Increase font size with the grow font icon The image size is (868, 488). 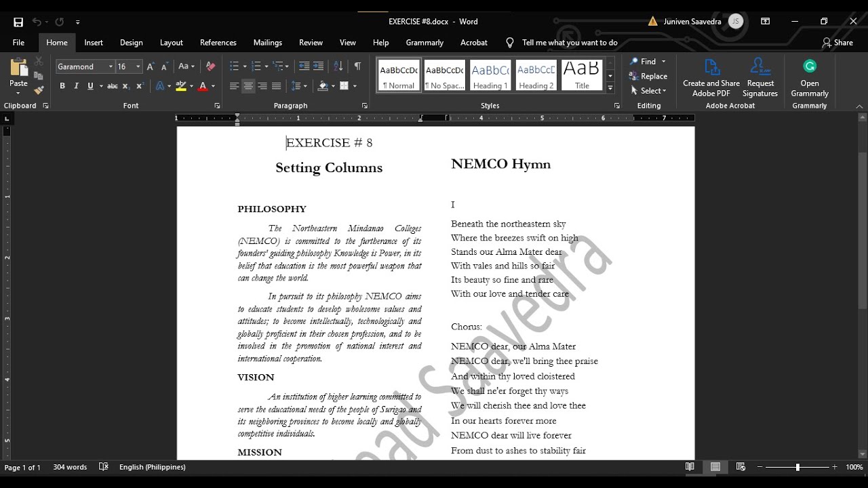pyautogui.click(x=151, y=66)
